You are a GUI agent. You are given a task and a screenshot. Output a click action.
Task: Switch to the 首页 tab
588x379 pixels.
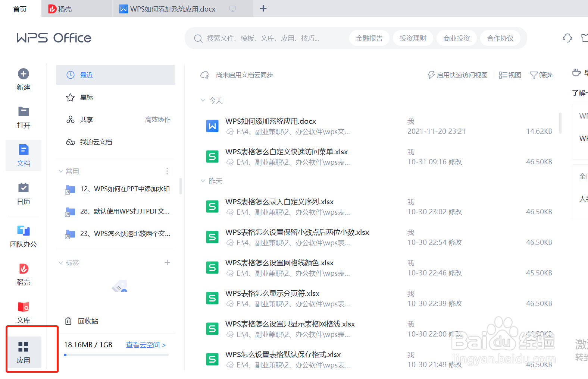[x=20, y=9]
